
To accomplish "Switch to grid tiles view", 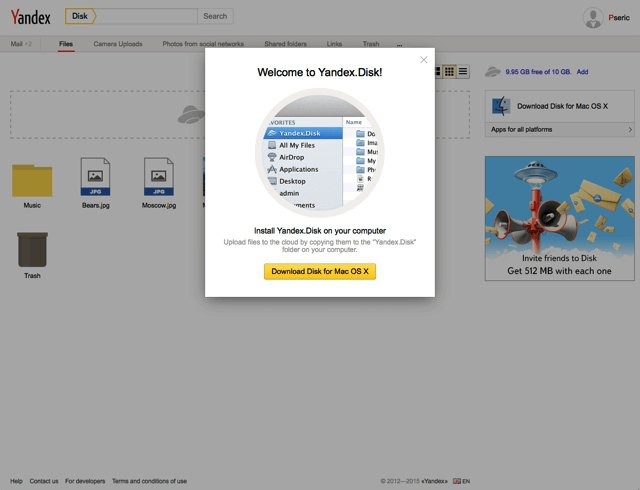I will [x=449, y=72].
